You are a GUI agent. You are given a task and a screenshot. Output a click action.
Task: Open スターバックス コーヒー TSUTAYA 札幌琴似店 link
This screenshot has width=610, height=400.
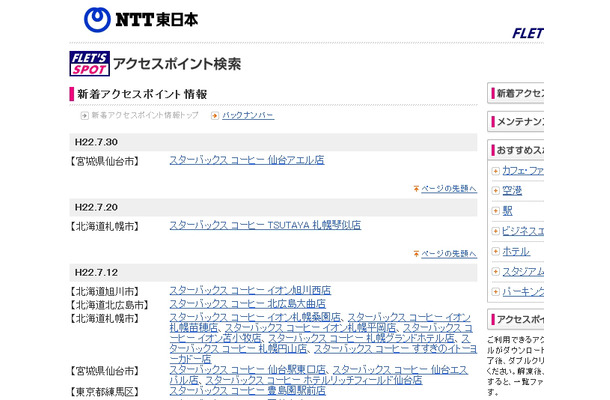pyautogui.click(x=265, y=225)
